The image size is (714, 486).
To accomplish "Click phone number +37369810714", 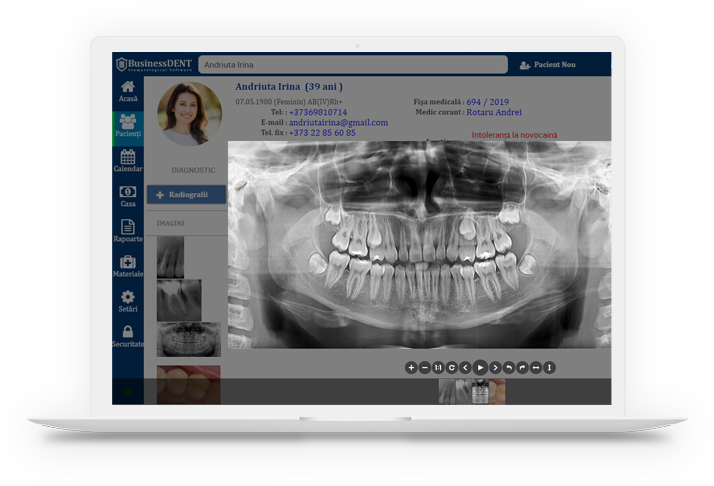I will (318, 113).
